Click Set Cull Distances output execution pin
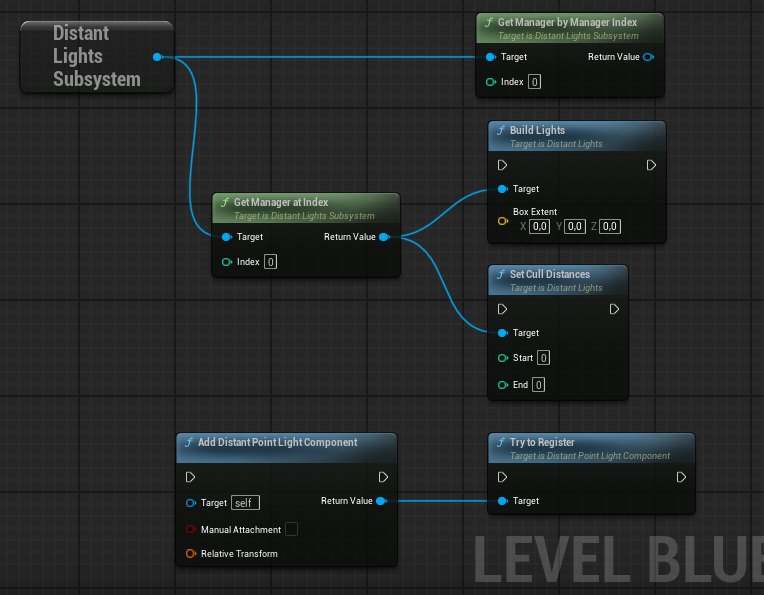 pos(614,309)
